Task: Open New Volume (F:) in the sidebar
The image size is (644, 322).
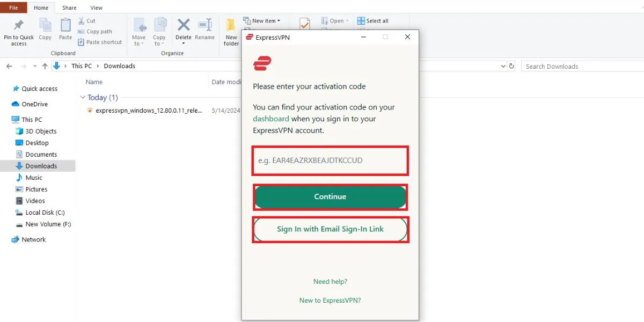Action: point(43,224)
